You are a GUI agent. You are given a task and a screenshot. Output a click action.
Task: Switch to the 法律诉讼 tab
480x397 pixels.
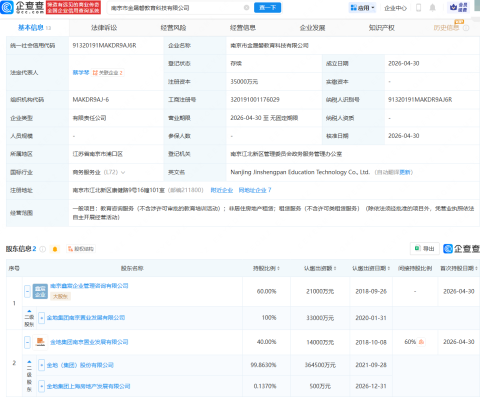coord(104,28)
